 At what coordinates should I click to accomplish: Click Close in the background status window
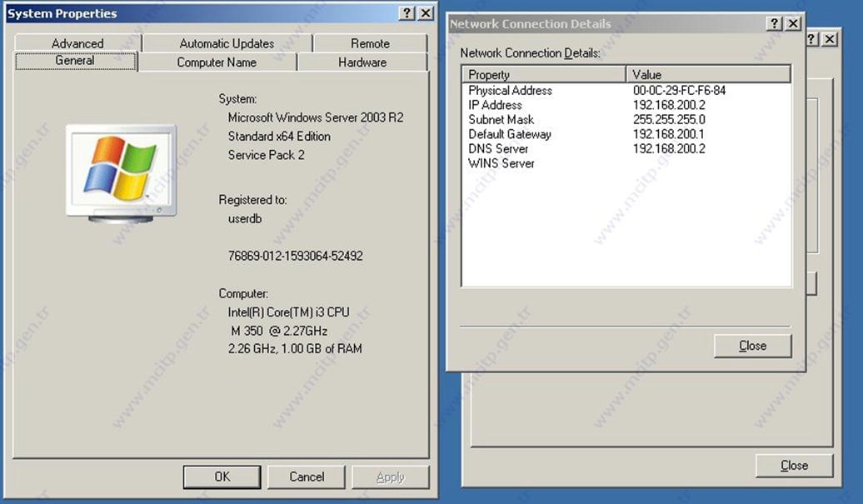(794, 466)
